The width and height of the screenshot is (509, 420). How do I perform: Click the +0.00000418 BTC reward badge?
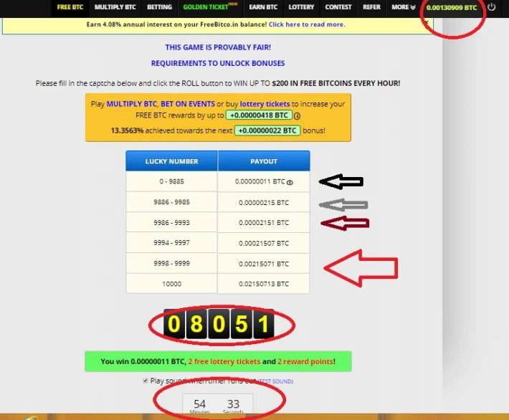tap(259, 115)
